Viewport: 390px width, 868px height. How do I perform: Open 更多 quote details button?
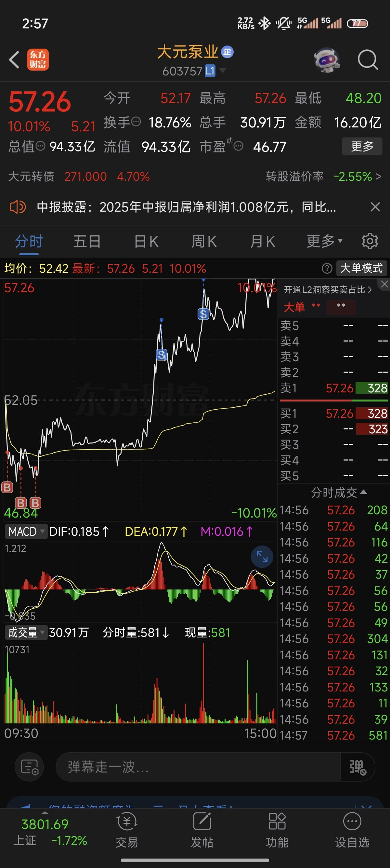click(362, 146)
